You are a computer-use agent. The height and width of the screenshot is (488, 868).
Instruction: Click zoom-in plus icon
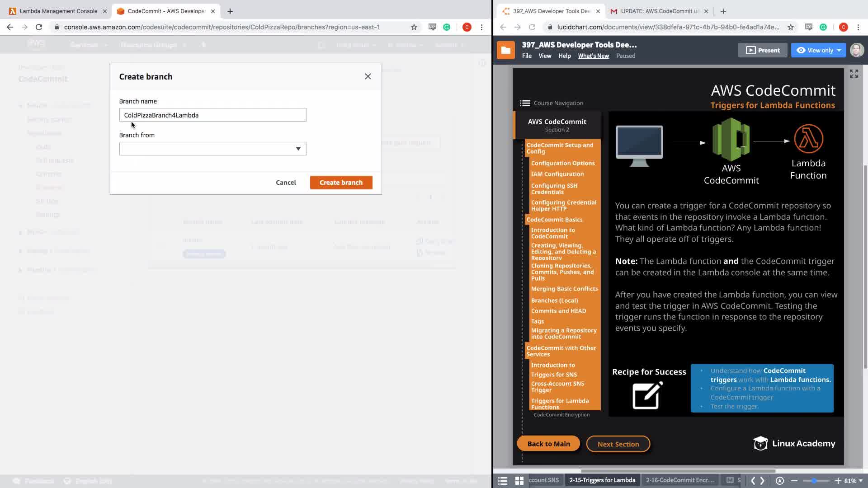click(838, 480)
